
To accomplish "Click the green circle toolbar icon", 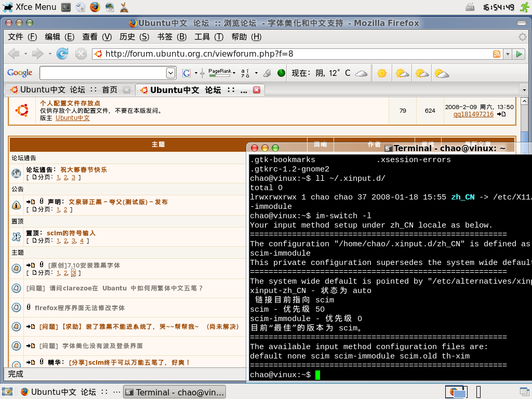I will 281,73.
